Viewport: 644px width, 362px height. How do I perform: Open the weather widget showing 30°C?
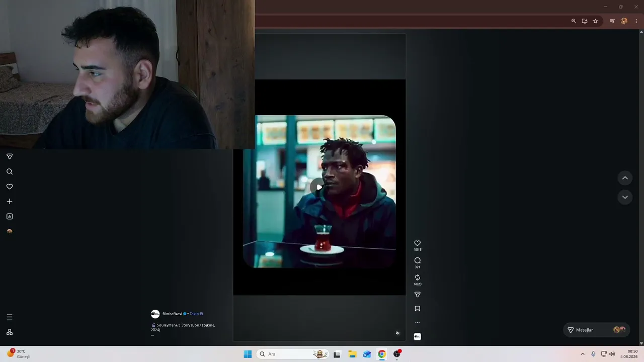pyautogui.click(x=19, y=354)
